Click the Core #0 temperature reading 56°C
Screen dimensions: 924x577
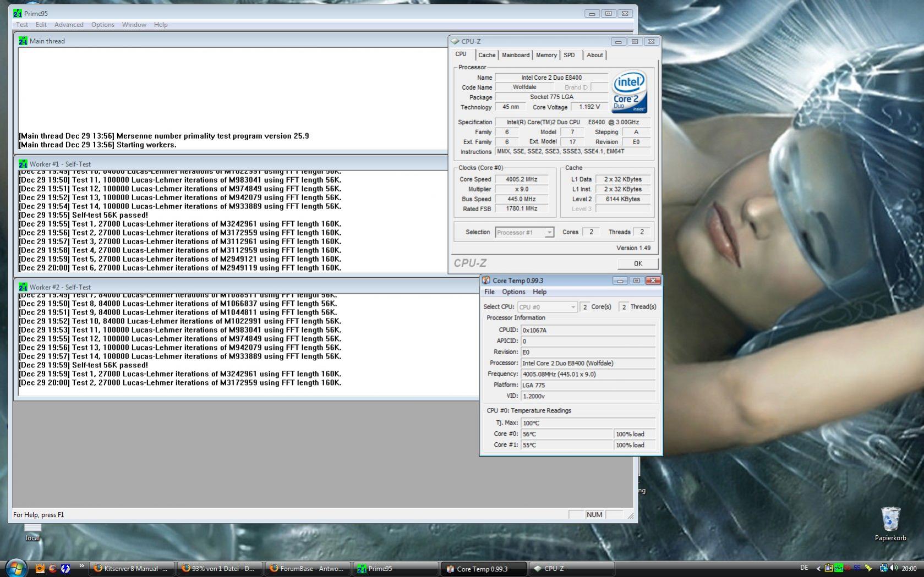[567, 435]
